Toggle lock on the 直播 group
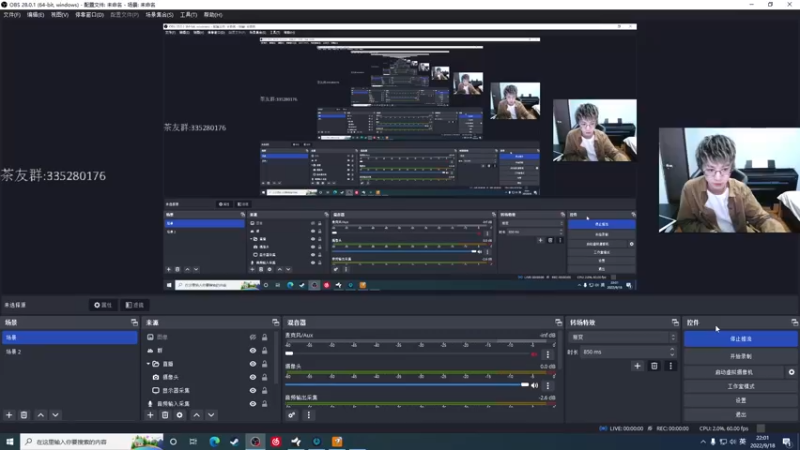This screenshot has height=450, width=800. coord(264,364)
